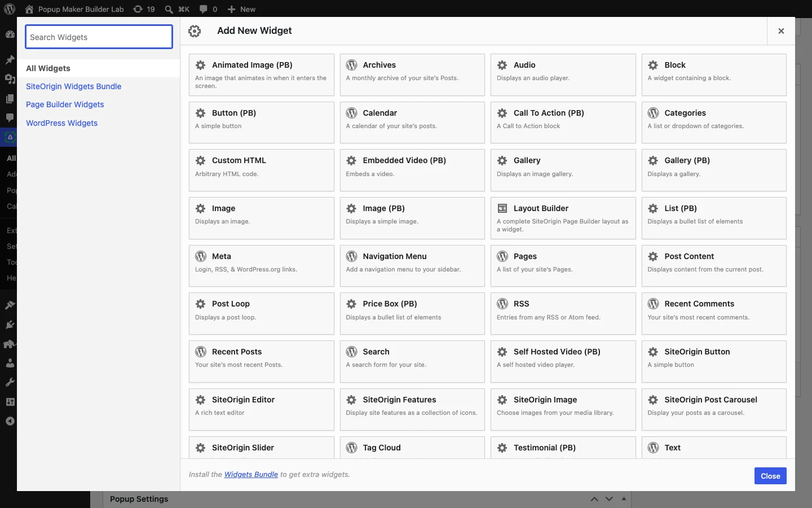Add the Self Hosted Video (PB) title

(x=557, y=352)
